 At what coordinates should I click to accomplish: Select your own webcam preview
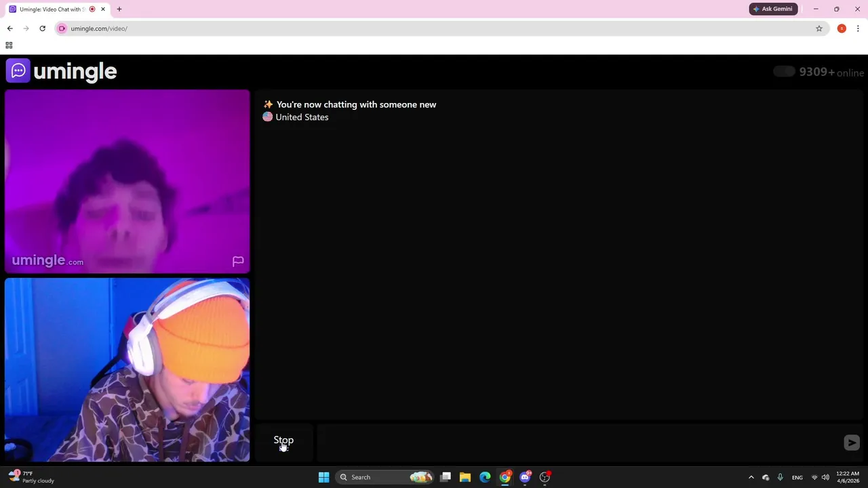(127, 370)
